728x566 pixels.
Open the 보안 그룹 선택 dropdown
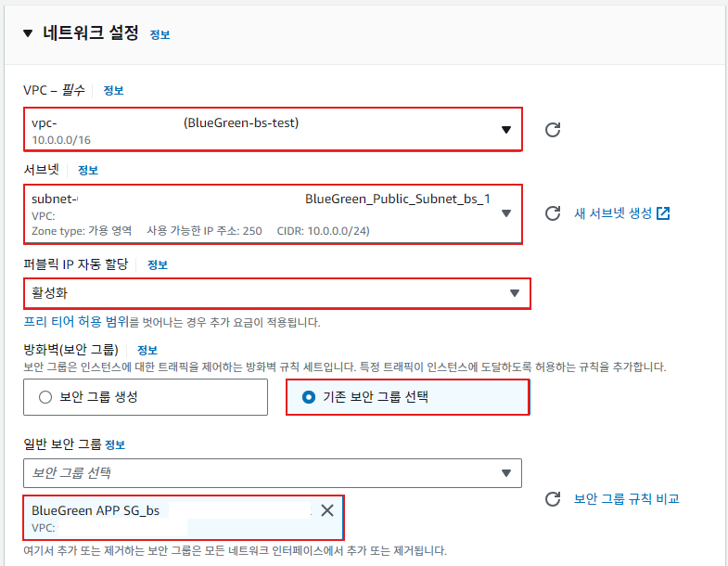273,473
